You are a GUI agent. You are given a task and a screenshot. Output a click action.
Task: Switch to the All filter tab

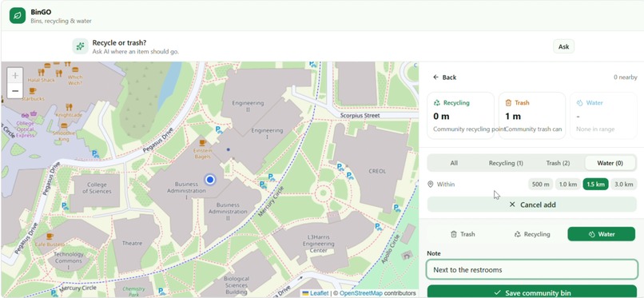point(453,163)
